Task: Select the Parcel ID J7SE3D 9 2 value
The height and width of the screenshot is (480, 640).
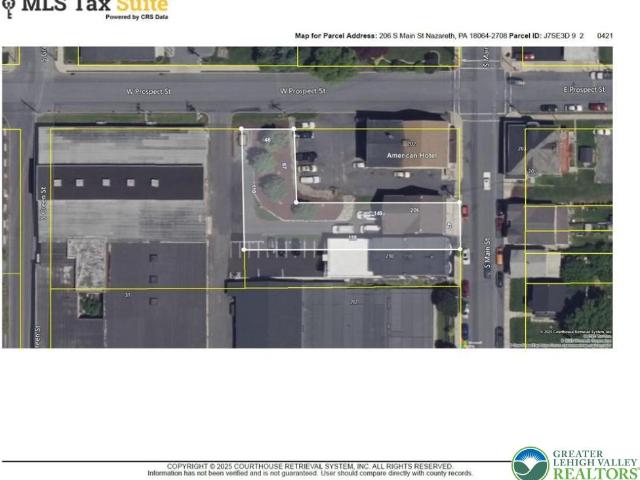Action: point(563,36)
